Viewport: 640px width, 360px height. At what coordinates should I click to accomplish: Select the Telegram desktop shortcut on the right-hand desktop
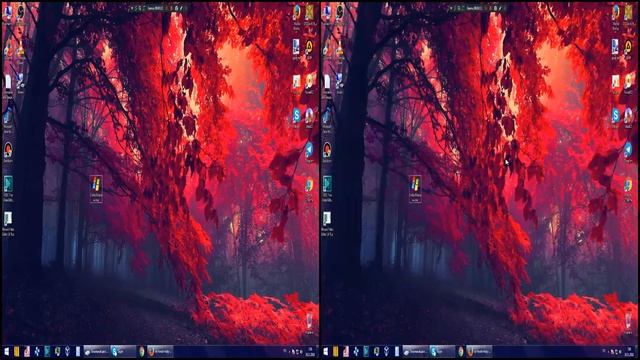(628, 152)
